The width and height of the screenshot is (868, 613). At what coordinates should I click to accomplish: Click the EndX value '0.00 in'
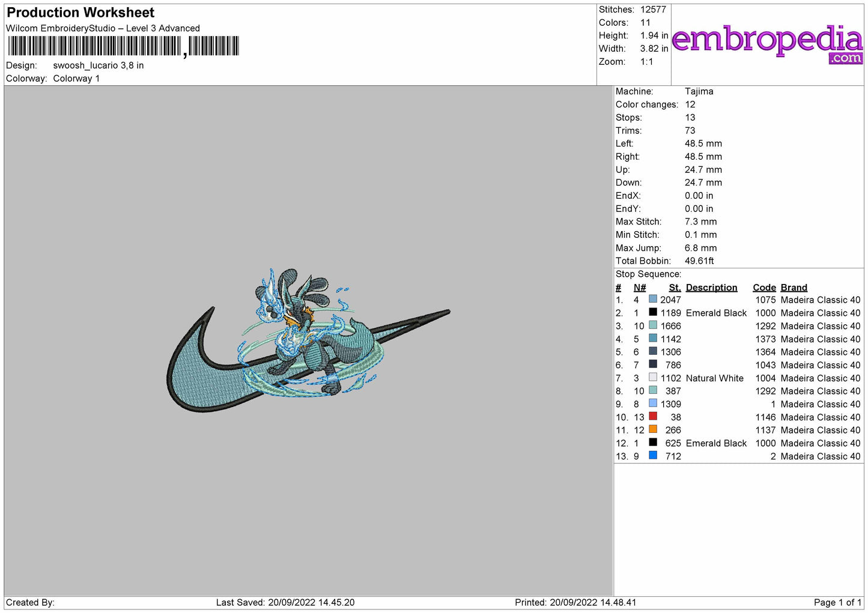tap(699, 196)
